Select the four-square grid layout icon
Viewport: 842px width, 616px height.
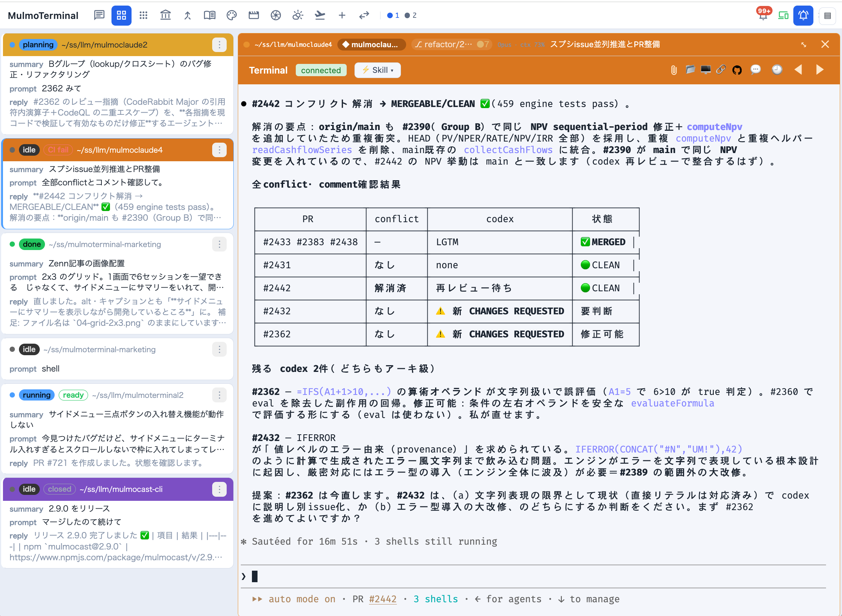click(x=121, y=15)
